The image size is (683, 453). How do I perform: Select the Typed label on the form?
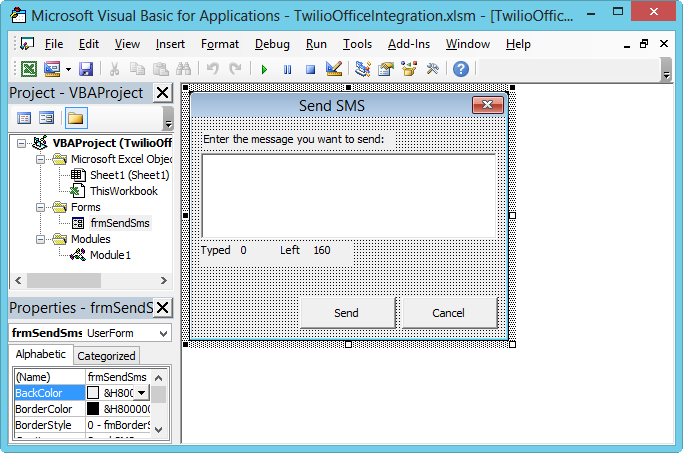click(x=216, y=250)
